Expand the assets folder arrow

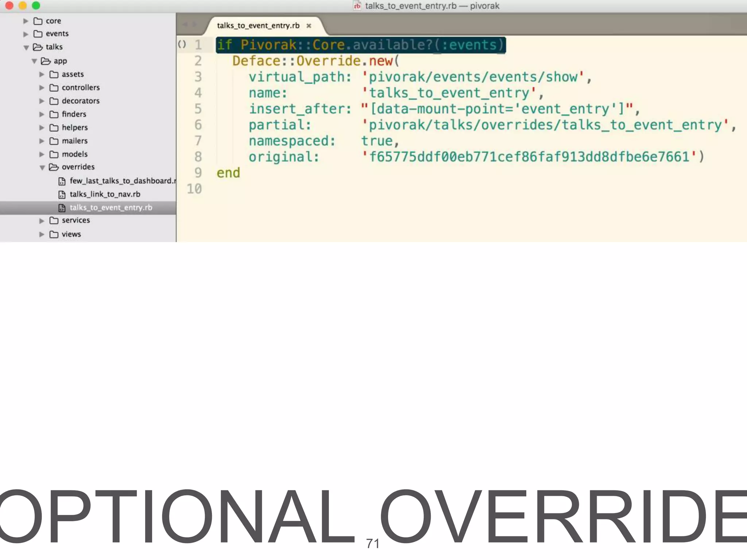pos(42,74)
